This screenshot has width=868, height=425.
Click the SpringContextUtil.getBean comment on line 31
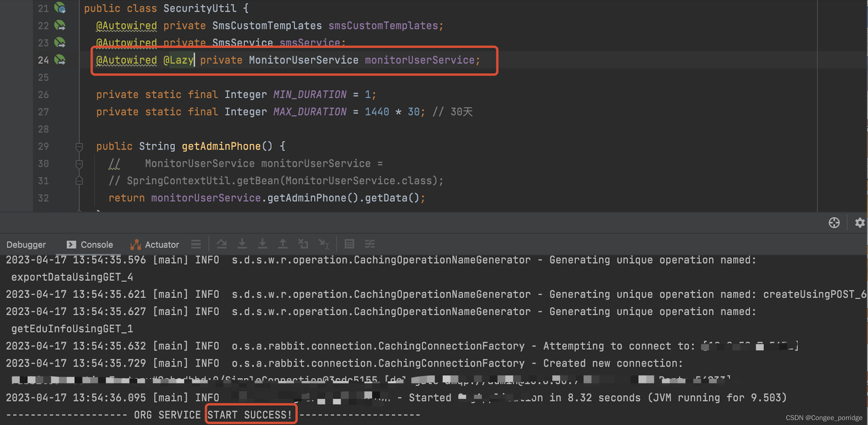pos(276,181)
